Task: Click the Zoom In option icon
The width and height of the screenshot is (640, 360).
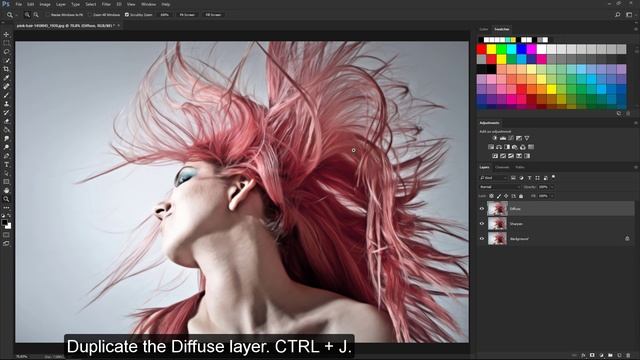Action: (27, 15)
